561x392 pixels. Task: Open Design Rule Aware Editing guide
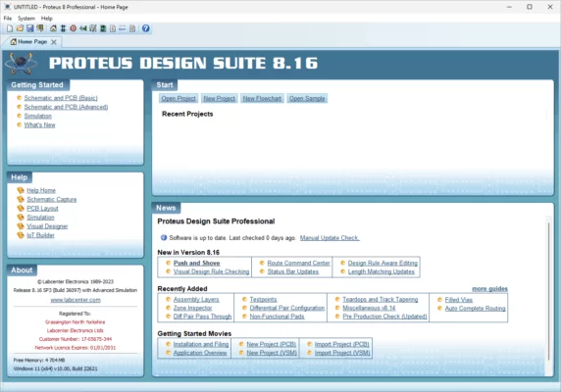click(382, 263)
